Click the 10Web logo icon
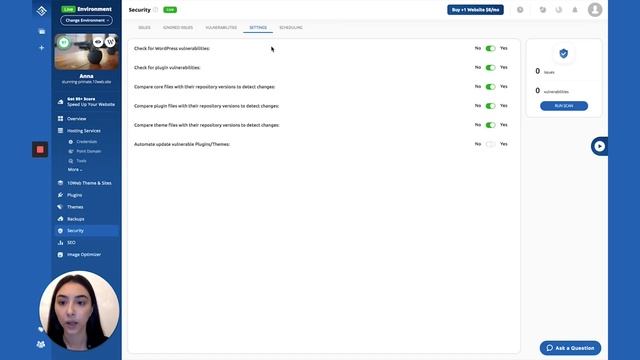The image size is (640, 360). click(42, 11)
